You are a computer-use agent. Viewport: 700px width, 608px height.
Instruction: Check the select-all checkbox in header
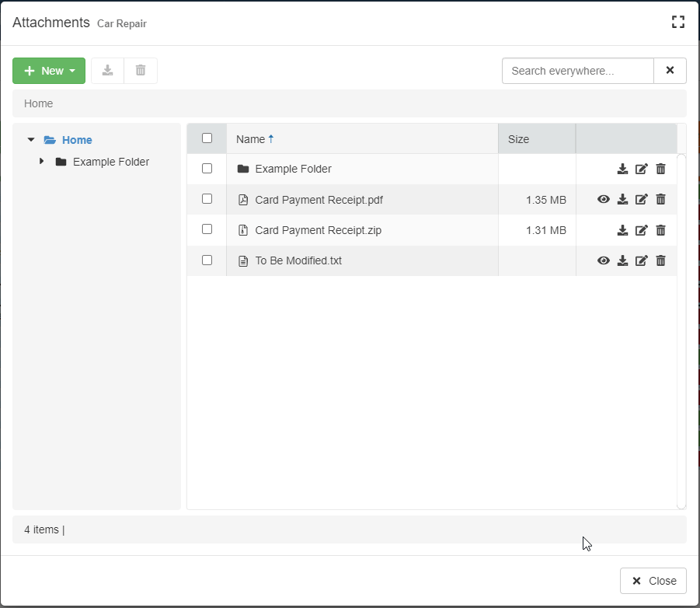(x=207, y=138)
